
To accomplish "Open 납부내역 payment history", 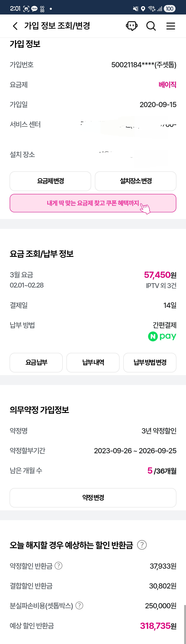I will [x=93, y=362].
